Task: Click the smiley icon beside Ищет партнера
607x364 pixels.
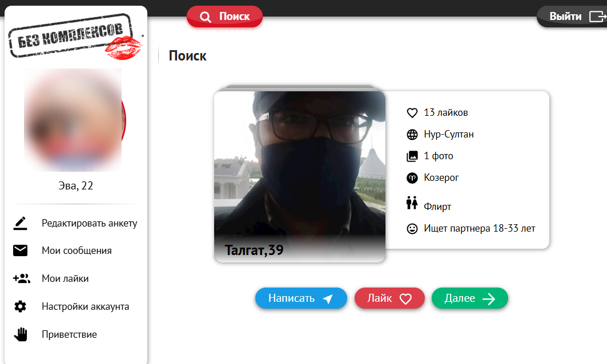Action: pos(412,229)
